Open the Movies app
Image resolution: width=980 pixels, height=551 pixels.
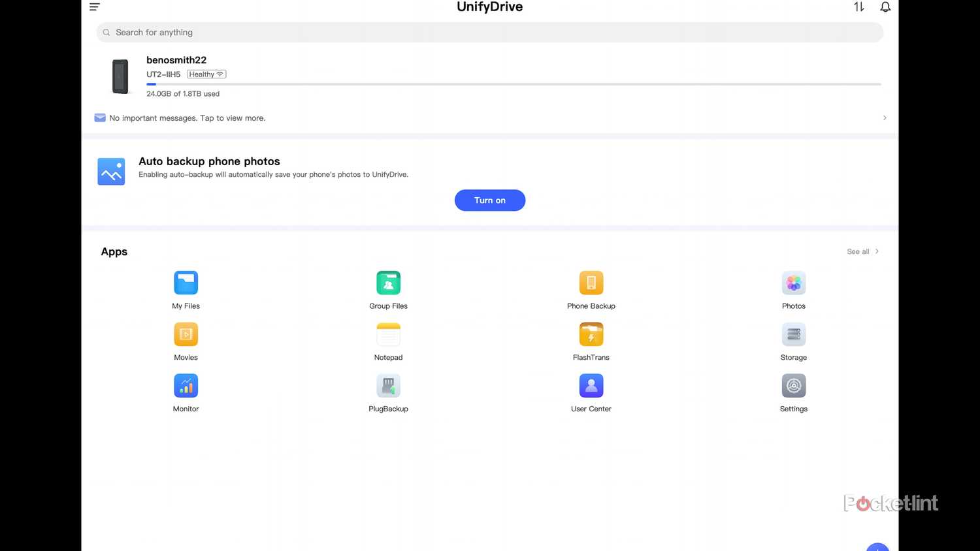click(186, 335)
